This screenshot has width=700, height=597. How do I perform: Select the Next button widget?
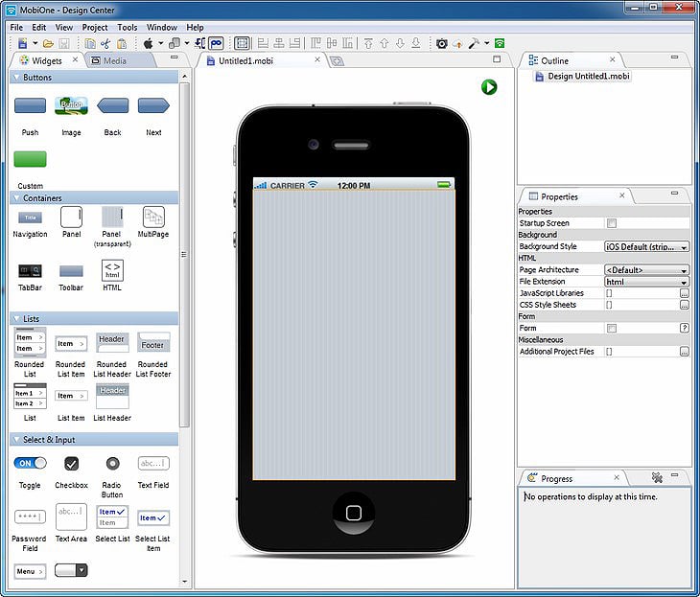tap(153, 105)
